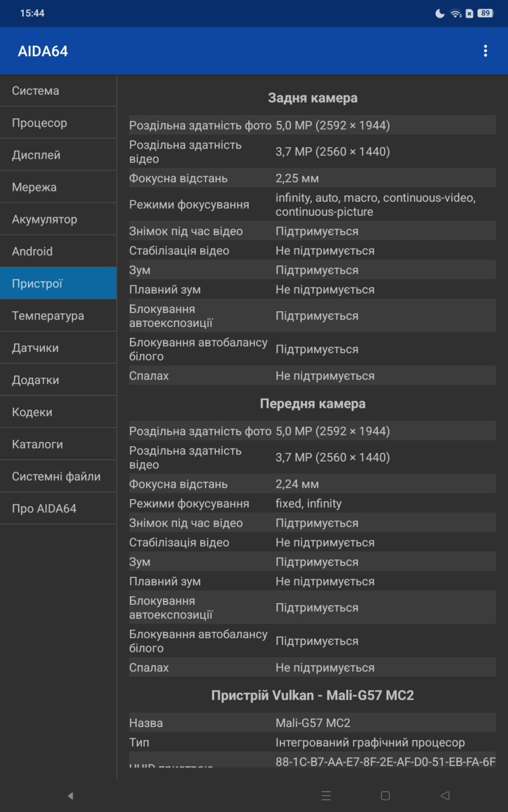Tap the square recent-apps icon
Image resolution: width=508 pixels, height=812 pixels.
(385, 796)
